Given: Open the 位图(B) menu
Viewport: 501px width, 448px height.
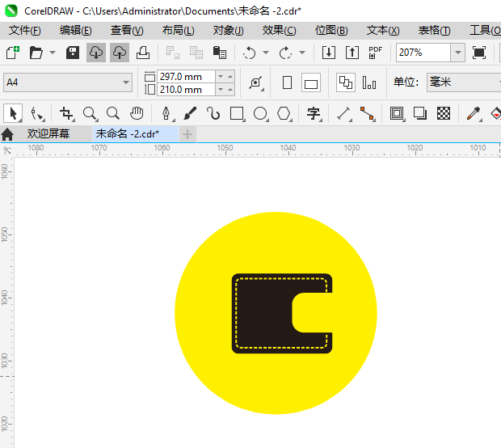Looking at the screenshot, I should [331, 31].
